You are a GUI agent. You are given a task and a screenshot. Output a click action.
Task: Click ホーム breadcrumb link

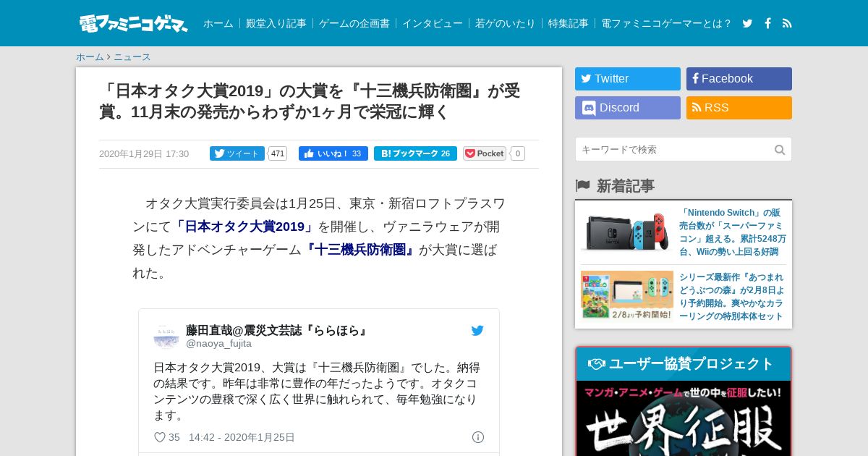pos(90,57)
